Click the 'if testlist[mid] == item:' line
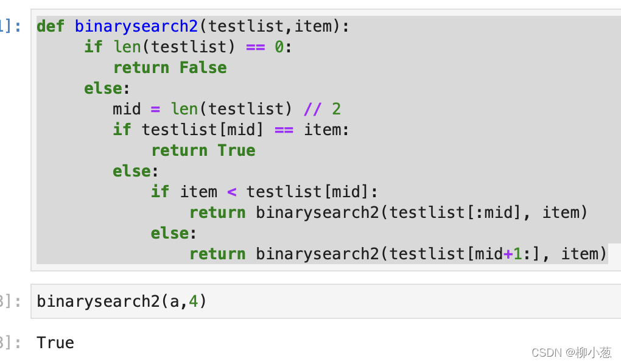This screenshot has height=364, width=621. [231, 130]
